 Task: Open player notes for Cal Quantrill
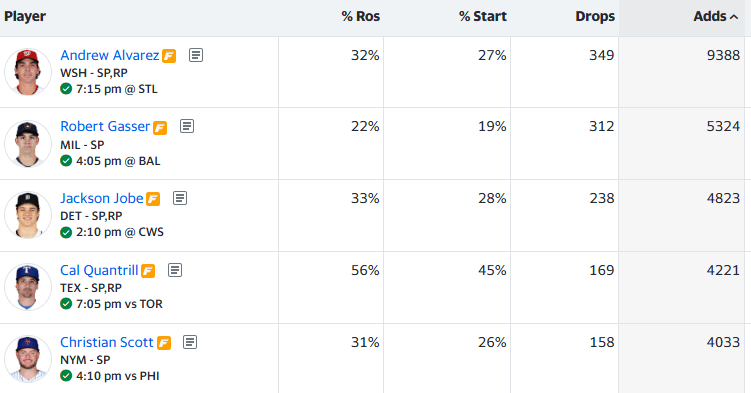(175, 270)
